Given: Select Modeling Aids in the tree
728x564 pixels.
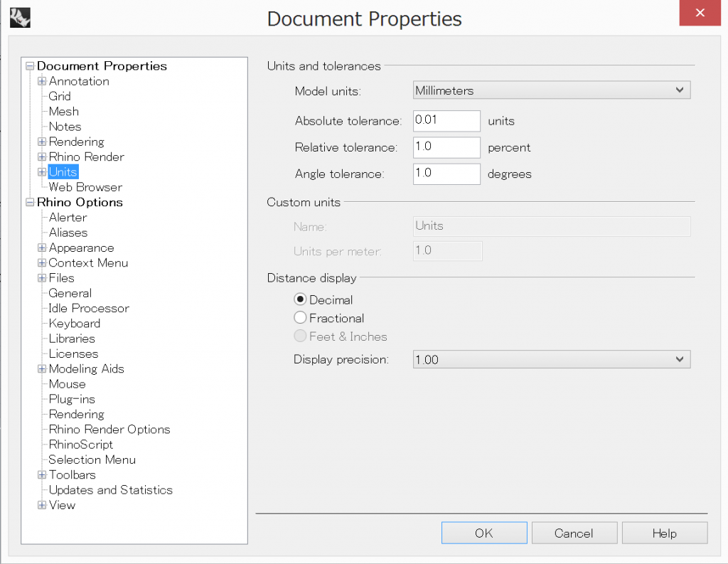Looking at the screenshot, I should [x=86, y=369].
